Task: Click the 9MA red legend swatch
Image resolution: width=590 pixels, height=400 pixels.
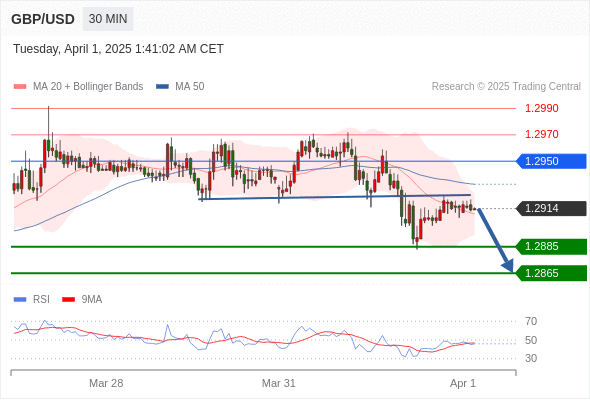Action: tap(68, 300)
